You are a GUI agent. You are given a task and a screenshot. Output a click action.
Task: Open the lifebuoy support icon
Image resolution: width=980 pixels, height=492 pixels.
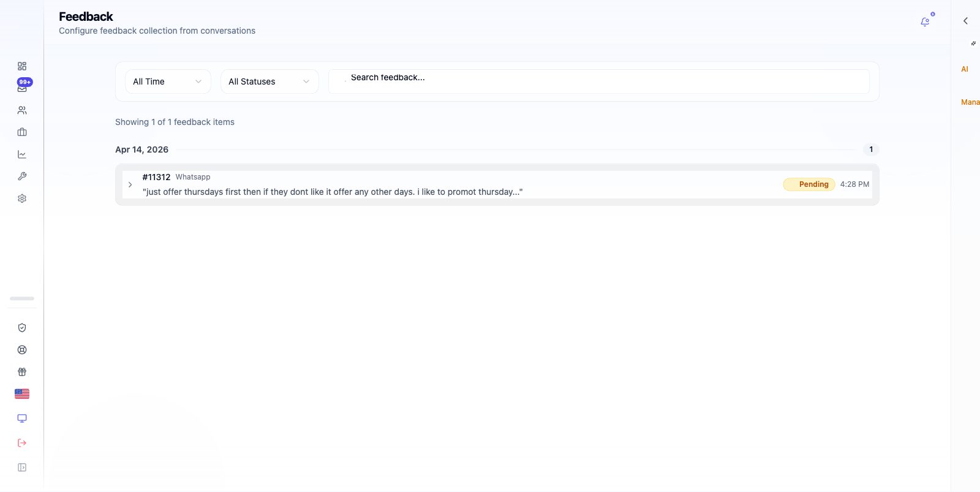(22, 350)
